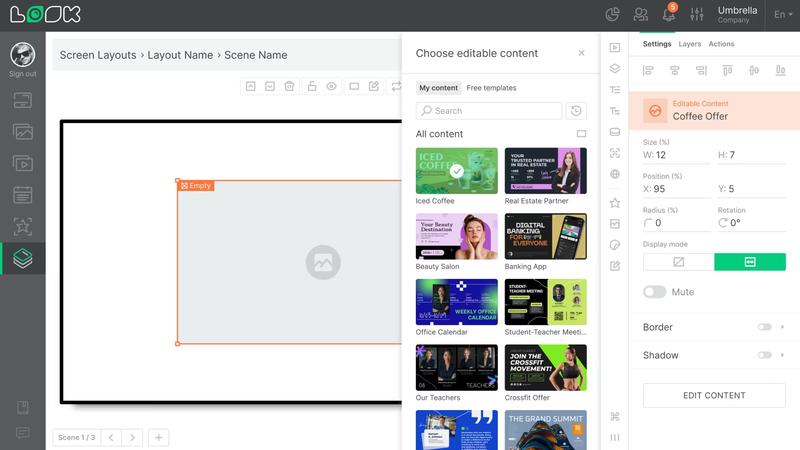The image size is (800, 450).
Task: Open the sliders settings icon in header
Action: pos(697,14)
